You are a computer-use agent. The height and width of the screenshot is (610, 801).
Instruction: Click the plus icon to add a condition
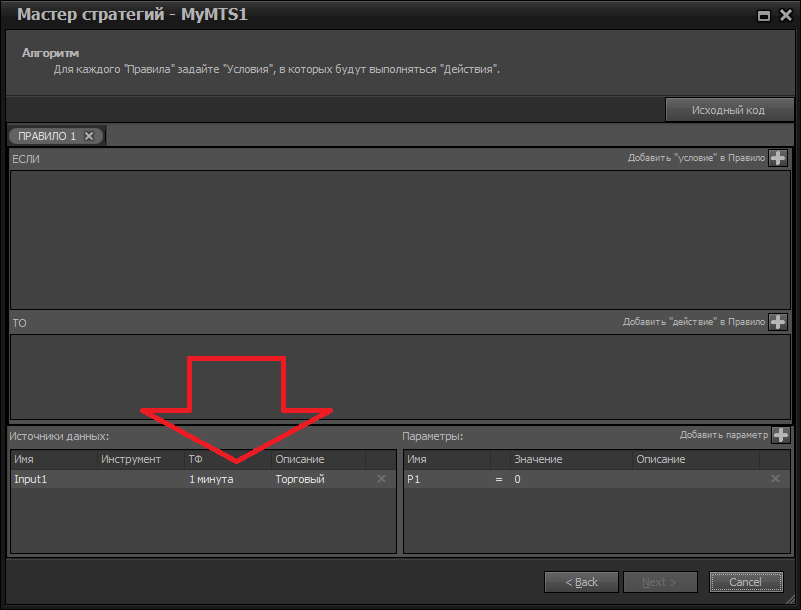coord(778,158)
